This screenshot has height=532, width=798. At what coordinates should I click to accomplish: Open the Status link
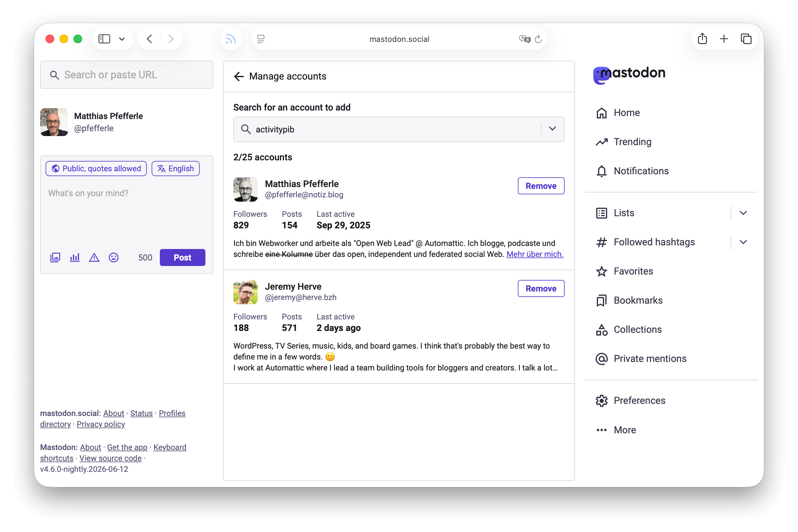coord(141,413)
